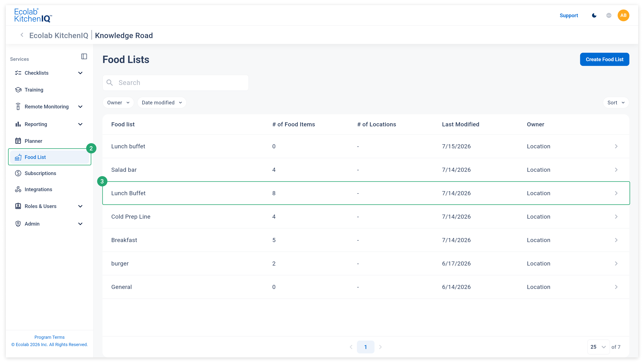Image resolution: width=644 pixels, height=364 pixels.
Task: Open the Salad bar food list
Action: tap(366, 170)
